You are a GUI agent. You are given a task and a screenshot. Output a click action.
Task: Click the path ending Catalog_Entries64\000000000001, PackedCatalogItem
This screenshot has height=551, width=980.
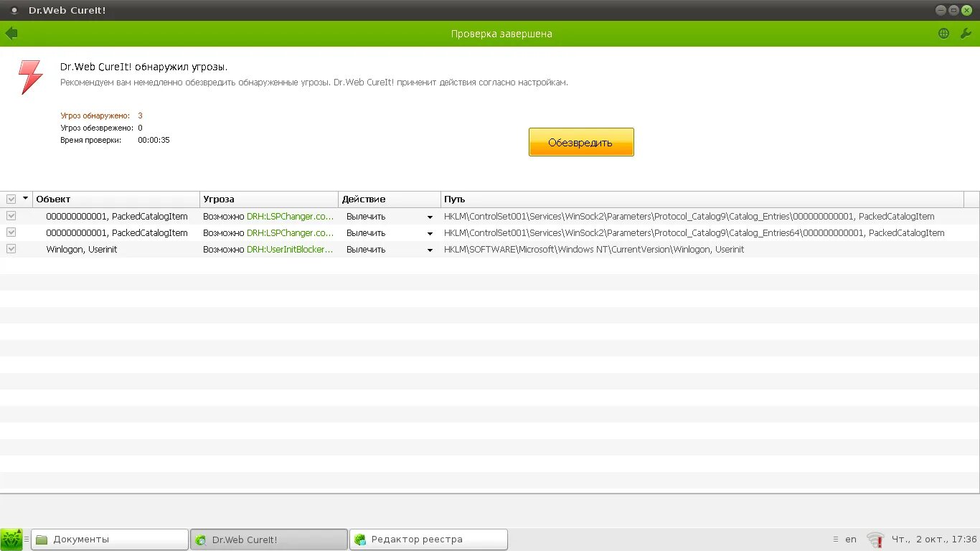point(694,232)
